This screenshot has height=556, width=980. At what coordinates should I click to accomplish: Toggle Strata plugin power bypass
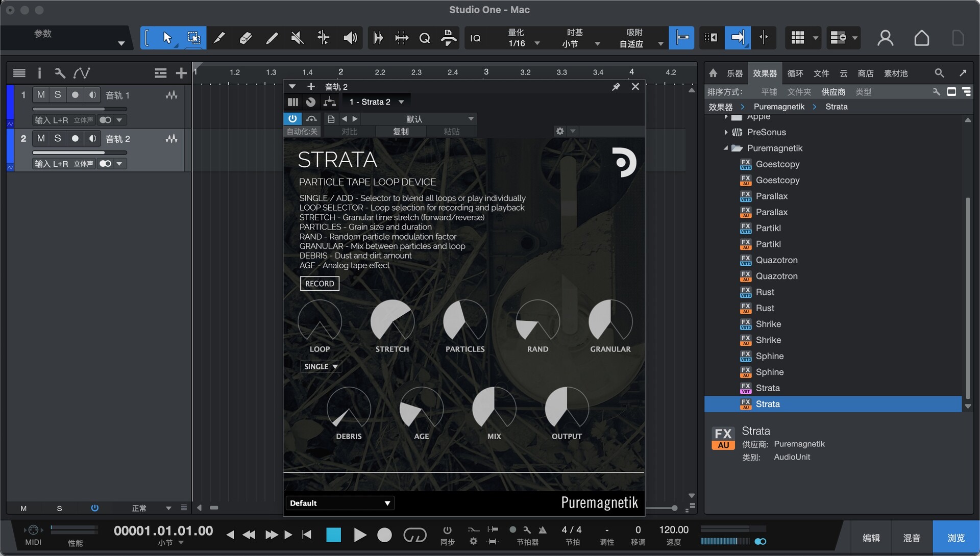click(x=292, y=119)
